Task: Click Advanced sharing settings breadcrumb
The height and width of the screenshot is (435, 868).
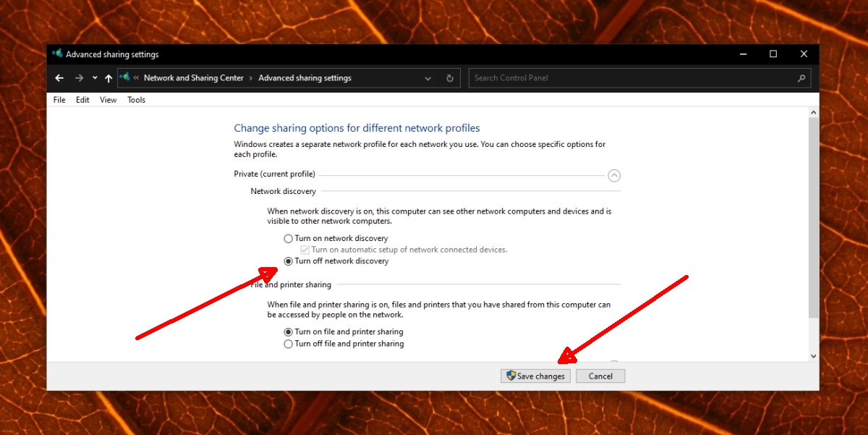Action: tap(305, 78)
